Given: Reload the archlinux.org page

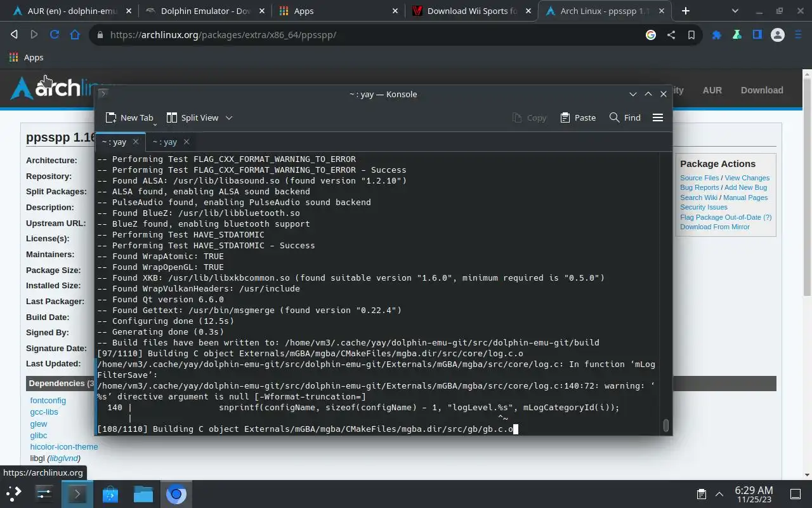Looking at the screenshot, I should tap(55, 35).
